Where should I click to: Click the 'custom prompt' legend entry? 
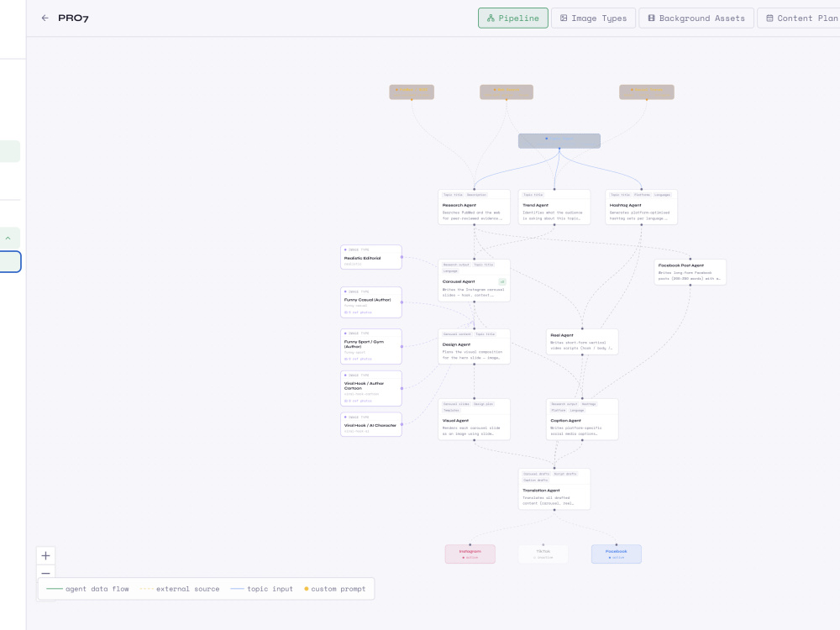(335, 589)
